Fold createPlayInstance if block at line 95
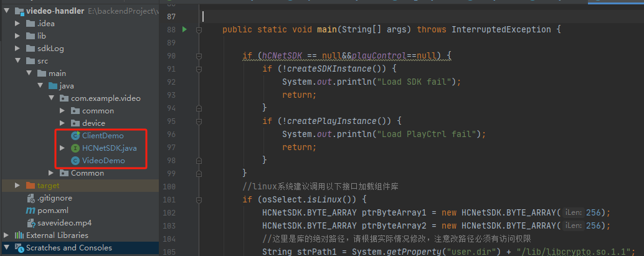This screenshot has width=644, height=256. [x=199, y=121]
